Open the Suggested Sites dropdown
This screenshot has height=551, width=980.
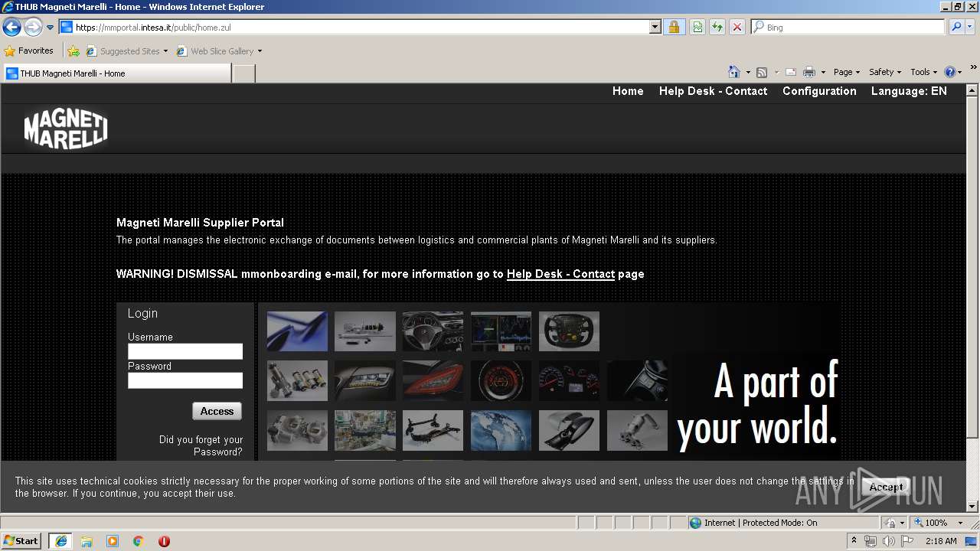[x=127, y=51]
